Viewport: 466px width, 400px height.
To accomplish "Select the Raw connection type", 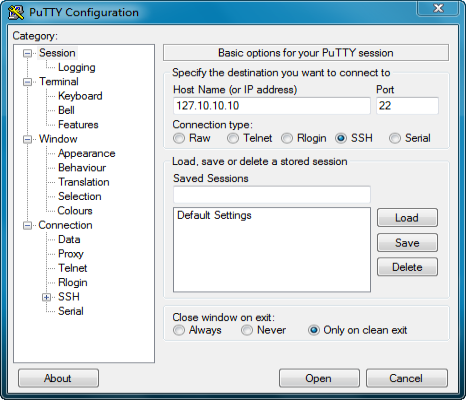I will (x=179, y=138).
